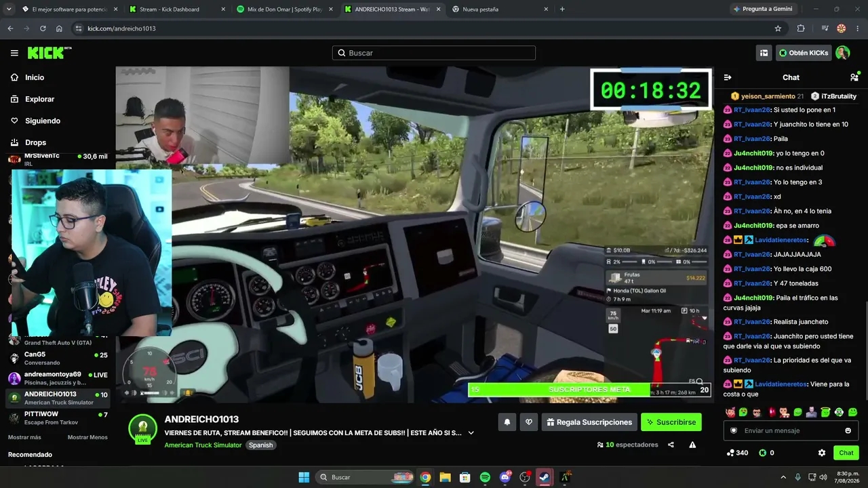Open American Truck Simulator category link
The image size is (868, 488).
tap(203, 445)
